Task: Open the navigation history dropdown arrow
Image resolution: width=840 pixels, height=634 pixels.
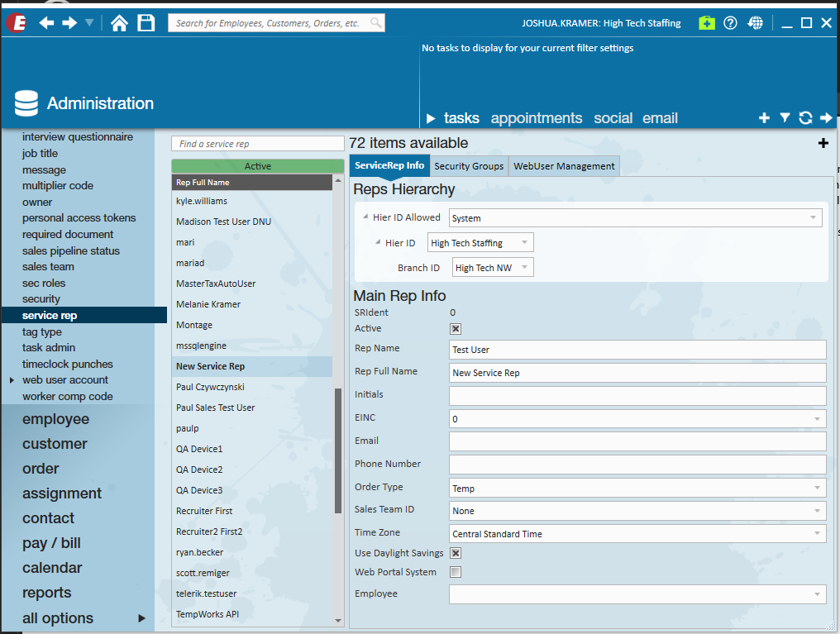Action: pos(89,22)
